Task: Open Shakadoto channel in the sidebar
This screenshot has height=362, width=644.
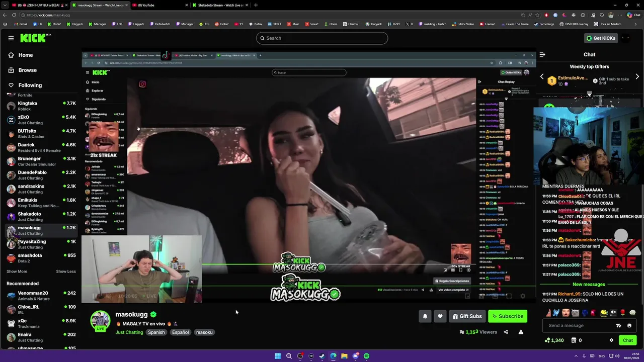Action: [x=41, y=217]
